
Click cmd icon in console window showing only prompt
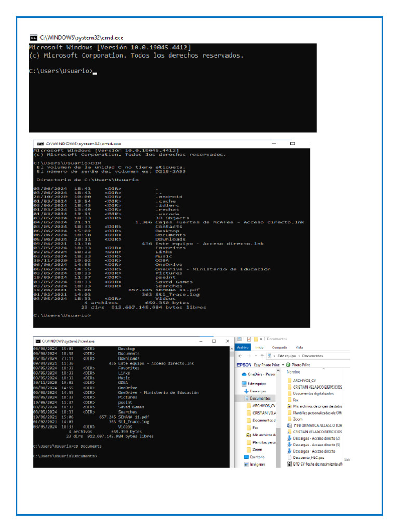(33, 37)
